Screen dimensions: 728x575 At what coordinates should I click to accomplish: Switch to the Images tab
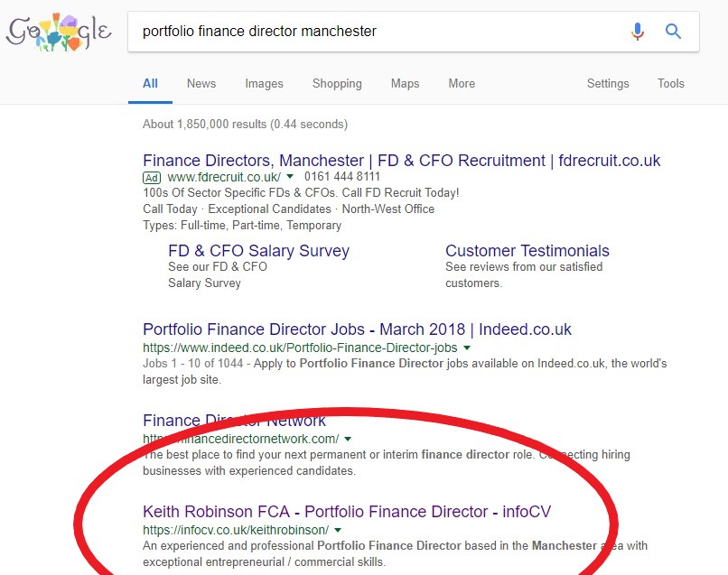click(x=264, y=84)
